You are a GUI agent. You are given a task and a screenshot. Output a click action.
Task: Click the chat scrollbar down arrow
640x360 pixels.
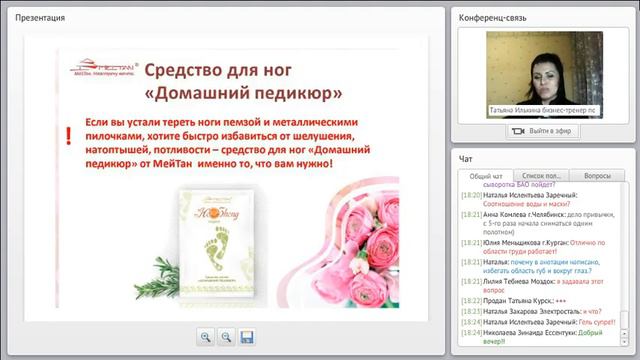click(624, 342)
